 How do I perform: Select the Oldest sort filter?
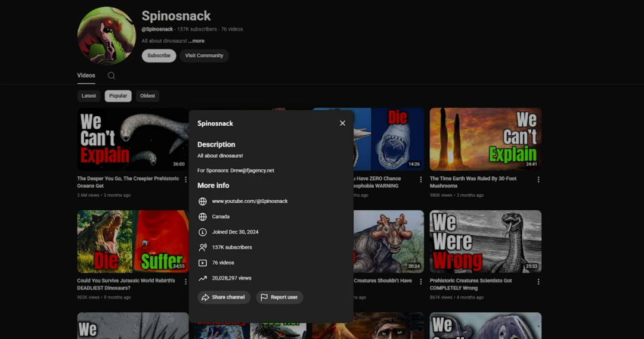[x=147, y=96]
